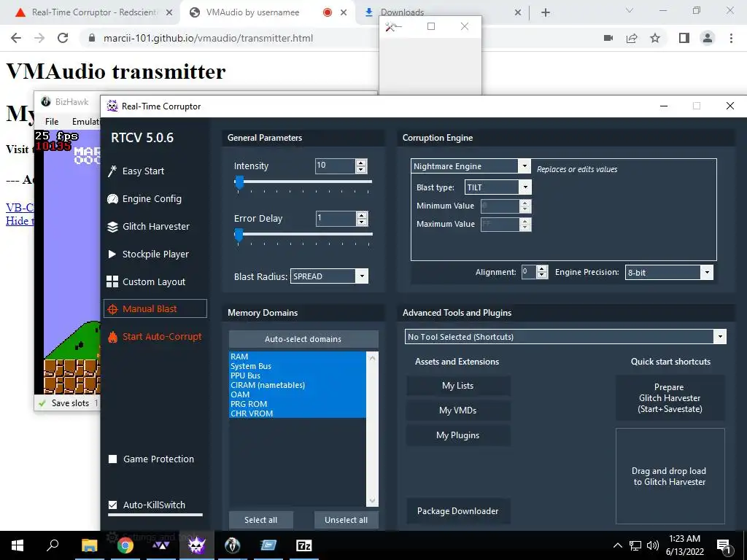This screenshot has width=747, height=560.
Task: Open the BizHawk File menu
Action: [x=52, y=122]
